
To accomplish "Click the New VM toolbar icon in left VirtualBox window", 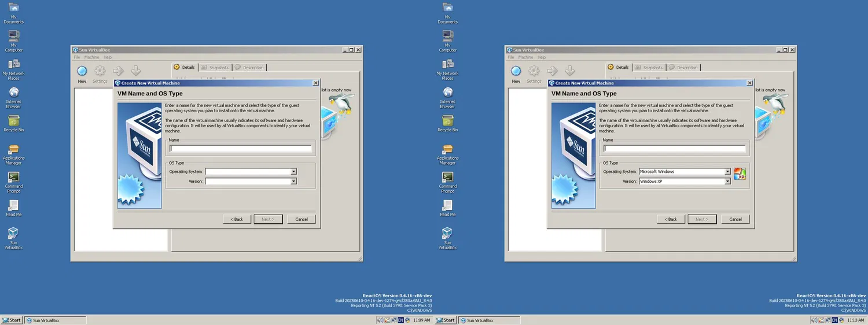I will (x=82, y=71).
